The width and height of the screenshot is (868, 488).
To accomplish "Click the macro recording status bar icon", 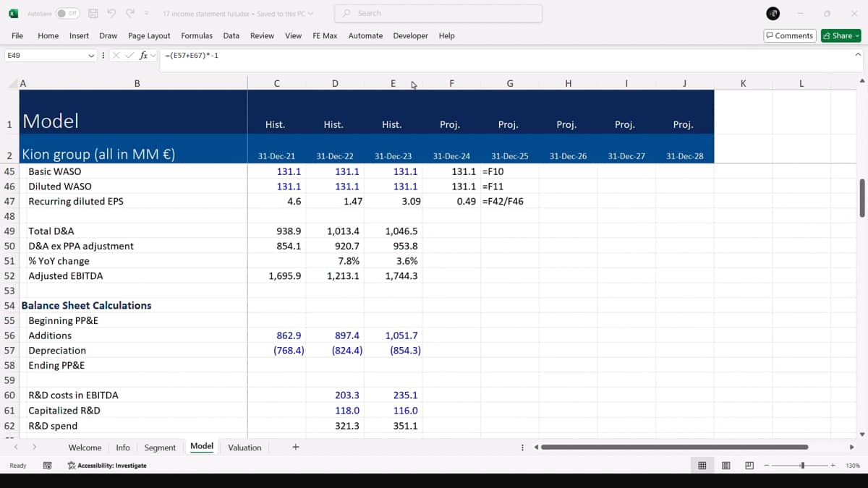I will (47, 466).
